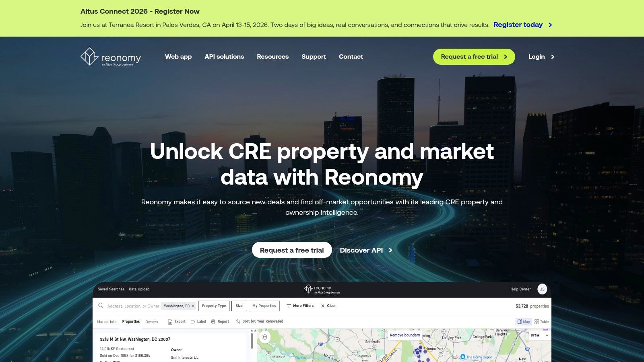The height and width of the screenshot is (362, 644).
Task: Click Remove boundary on the map
Action: click(x=405, y=335)
